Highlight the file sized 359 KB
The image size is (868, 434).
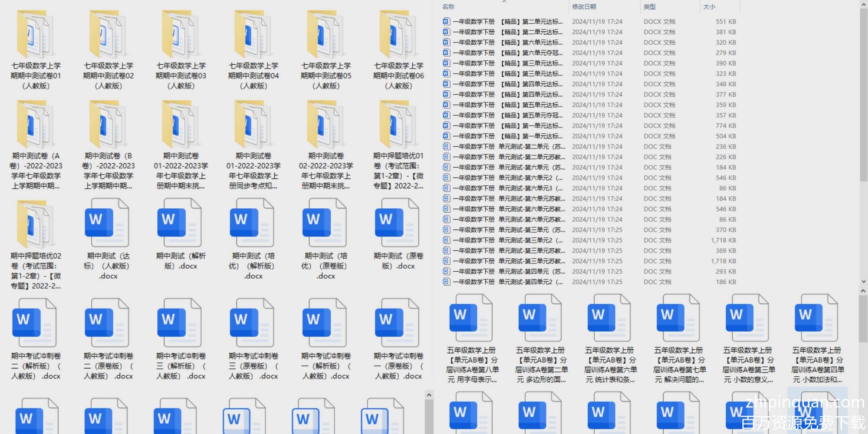point(589,105)
